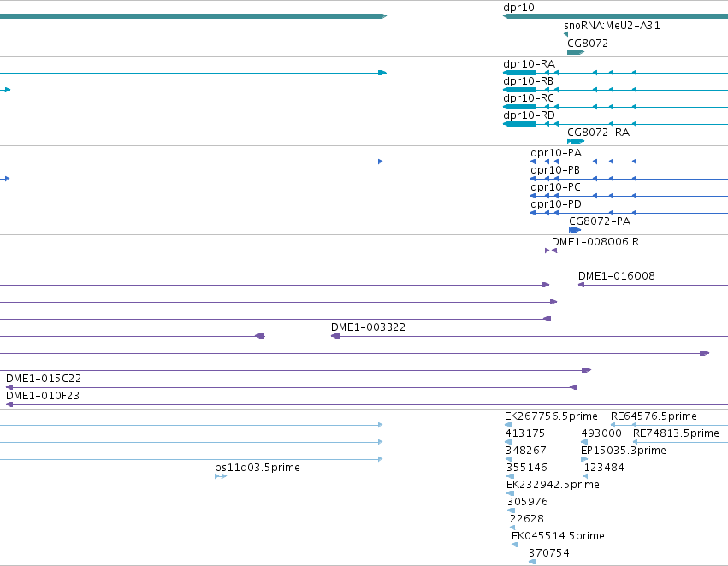Select the DME1-010F23 left arrowhead
The height and width of the screenshot is (566, 728).
pyautogui.click(x=9, y=404)
